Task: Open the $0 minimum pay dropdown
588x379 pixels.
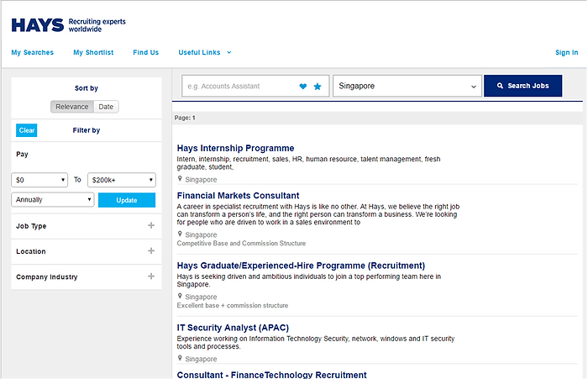Action: coord(39,180)
